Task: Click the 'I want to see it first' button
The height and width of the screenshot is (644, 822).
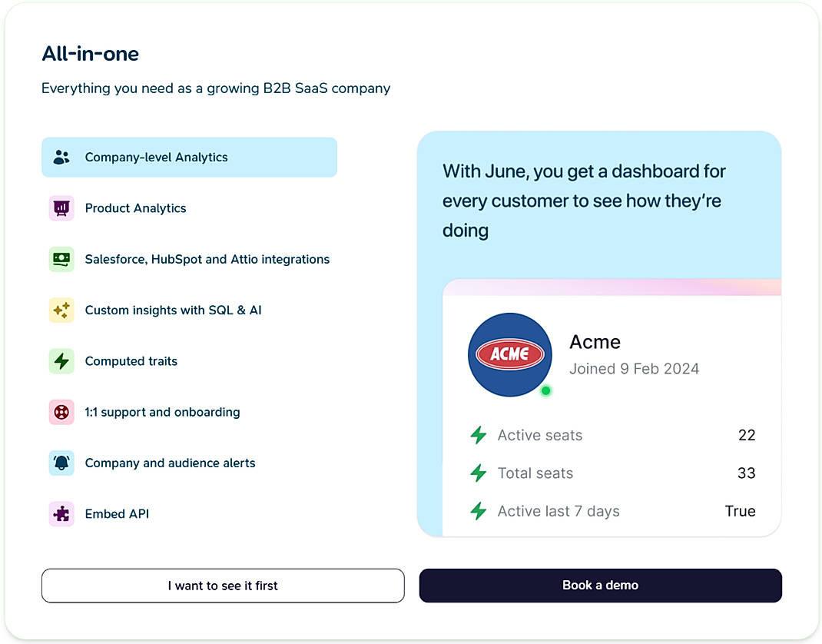Action: [x=222, y=586]
